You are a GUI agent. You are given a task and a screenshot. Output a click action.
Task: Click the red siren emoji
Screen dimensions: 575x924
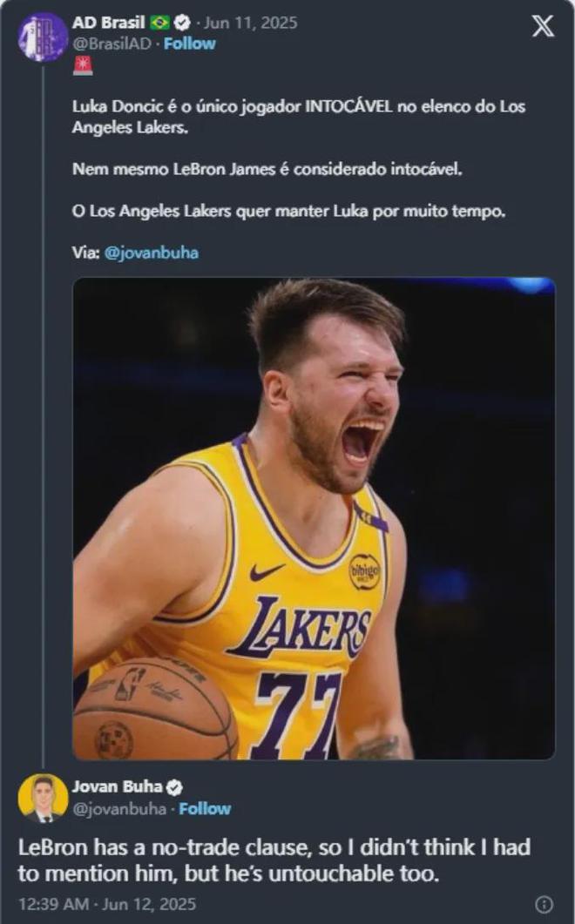(82, 64)
